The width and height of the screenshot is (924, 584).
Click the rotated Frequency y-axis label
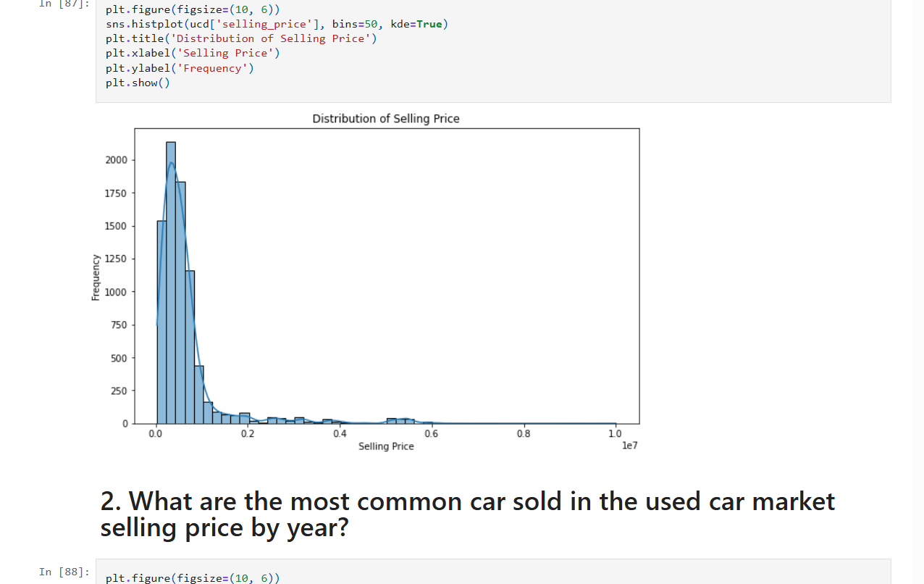point(96,277)
